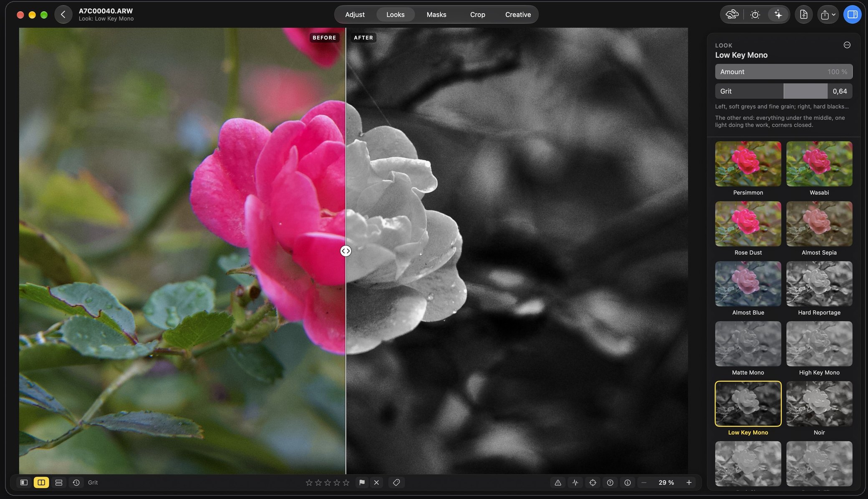
Task: Choose the Hard Reportage look
Action: (819, 284)
